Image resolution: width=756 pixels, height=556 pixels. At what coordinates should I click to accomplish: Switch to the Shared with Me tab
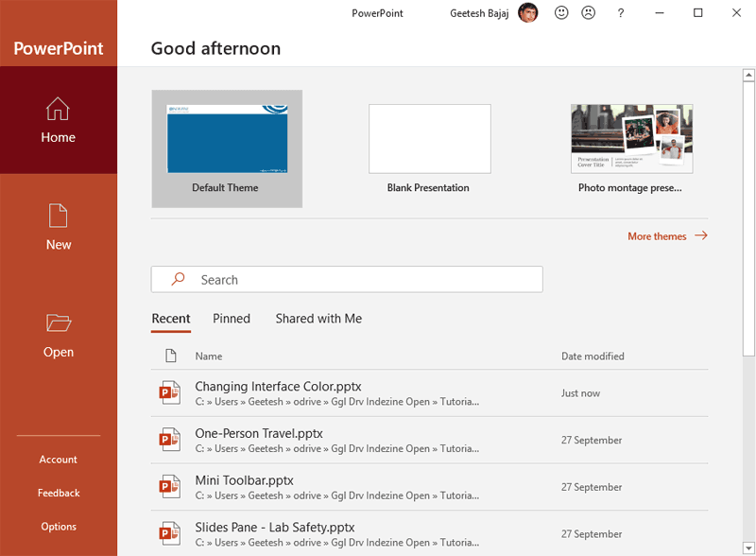click(318, 319)
